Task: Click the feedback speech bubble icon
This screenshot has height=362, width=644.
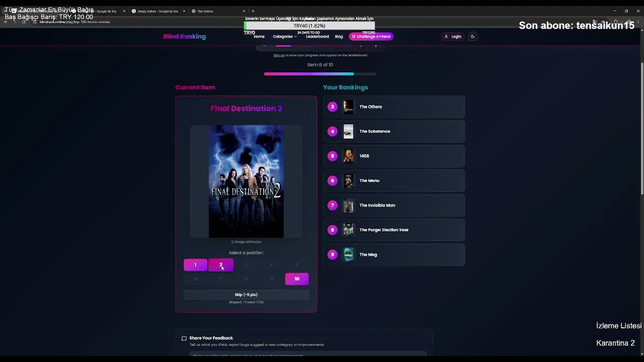Action: (x=184, y=338)
